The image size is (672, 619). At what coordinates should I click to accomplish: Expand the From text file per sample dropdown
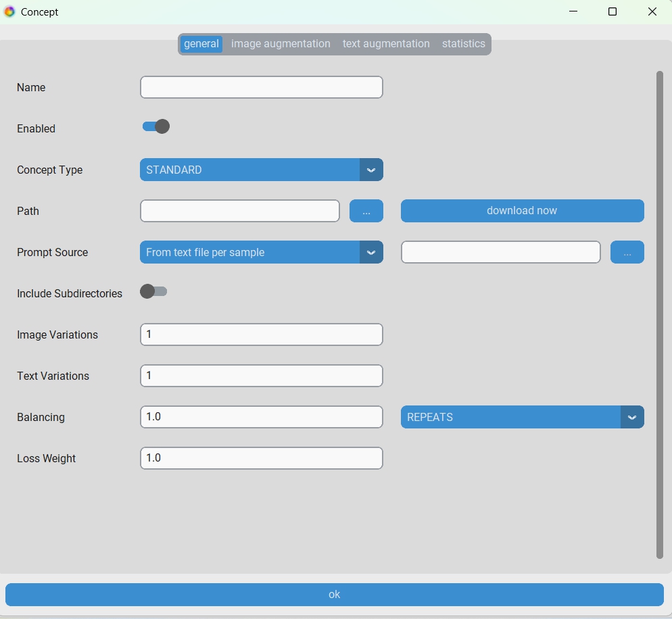coord(262,252)
